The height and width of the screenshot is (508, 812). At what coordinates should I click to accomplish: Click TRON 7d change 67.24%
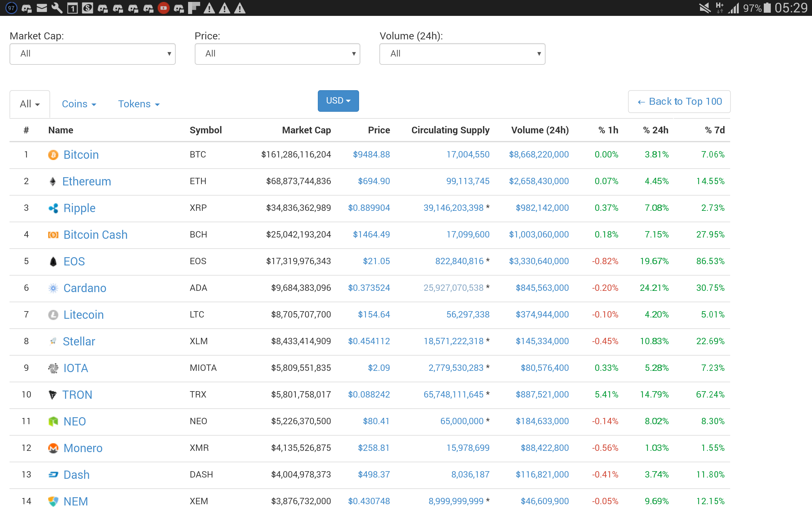coord(710,394)
